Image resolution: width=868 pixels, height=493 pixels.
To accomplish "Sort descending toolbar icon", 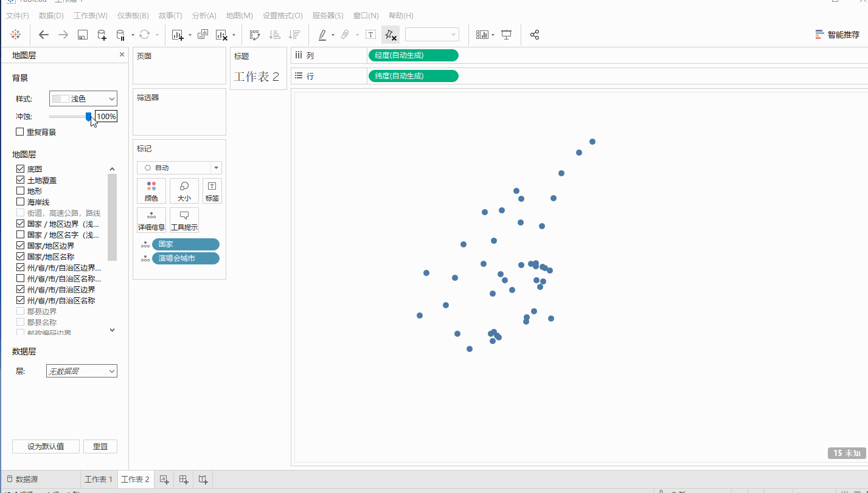I will 294,35.
